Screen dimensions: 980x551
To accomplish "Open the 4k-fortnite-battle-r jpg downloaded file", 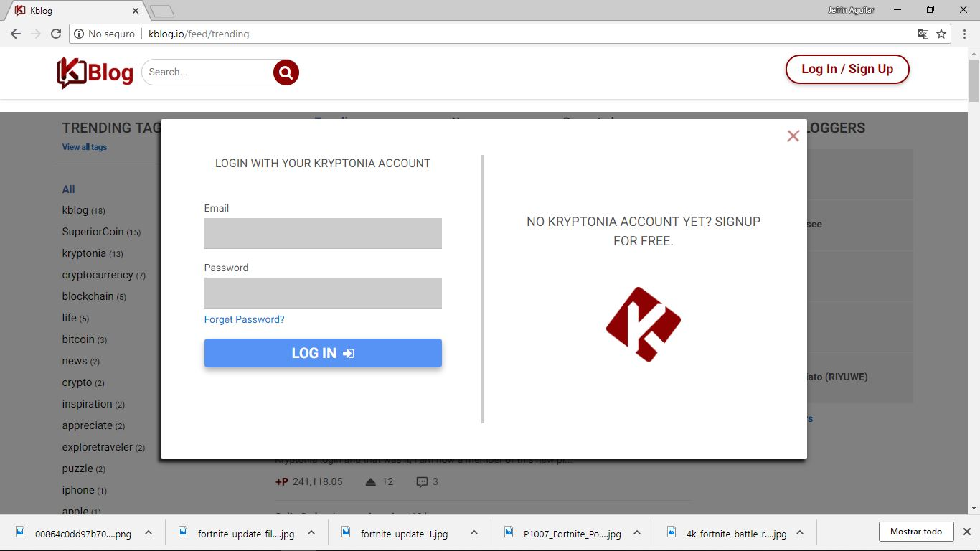I will pyautogui.click(x=725, y=532).
